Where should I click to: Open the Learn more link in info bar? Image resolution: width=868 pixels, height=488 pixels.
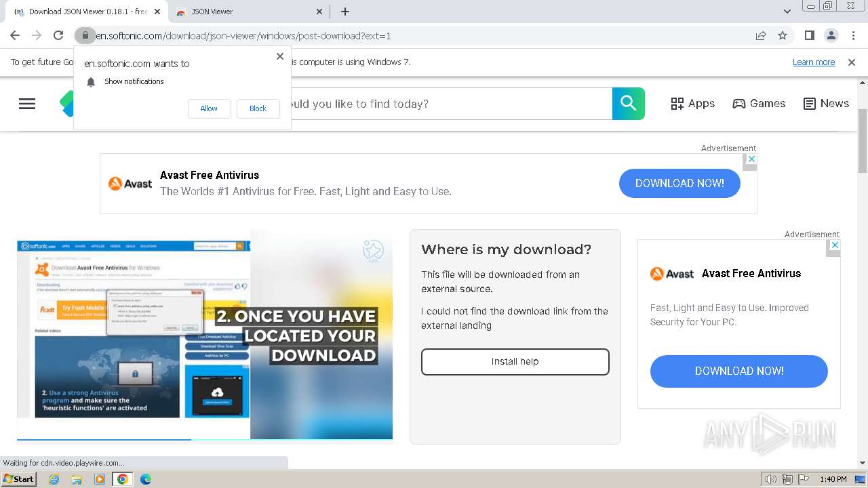814,62
